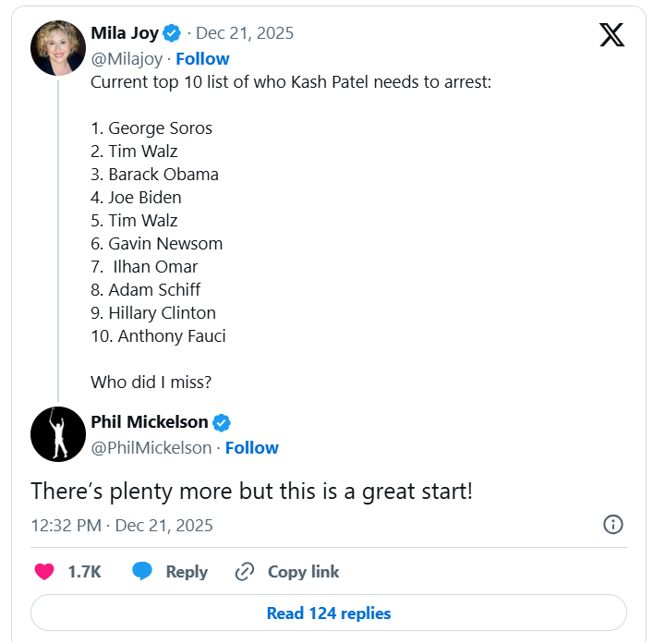Open Mila Joy's profile avatar
653x644 pixels.
pos(58,48)
